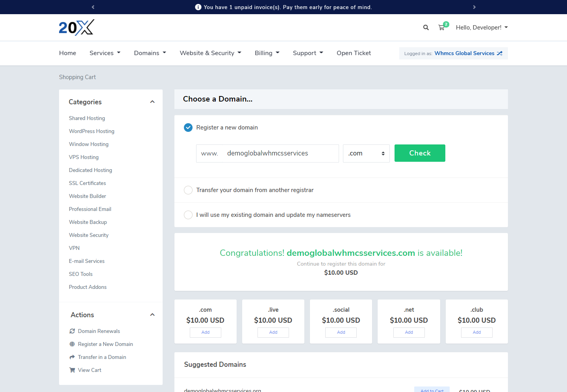567x392 pixels.
Task: Click the green Check button
Action: 420,153
